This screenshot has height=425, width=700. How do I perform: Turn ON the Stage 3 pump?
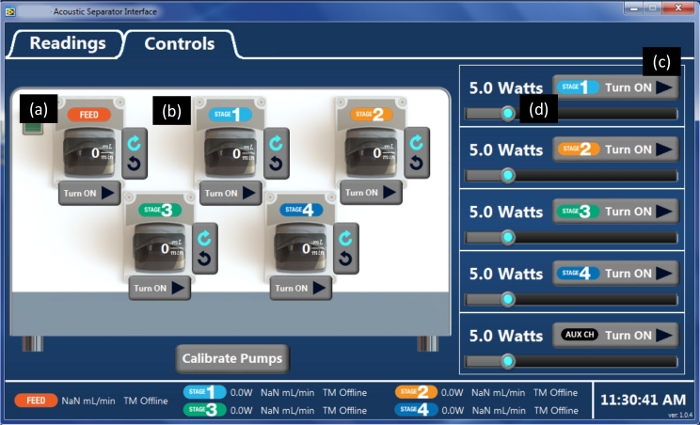click(x=160, y=288)
